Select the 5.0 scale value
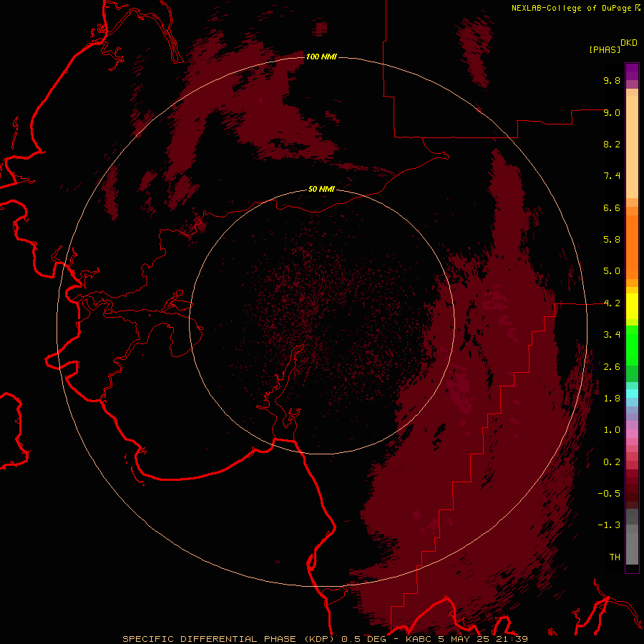Viewport: 644px width, 644px height. pyautogui.click(x=612, y=271)
